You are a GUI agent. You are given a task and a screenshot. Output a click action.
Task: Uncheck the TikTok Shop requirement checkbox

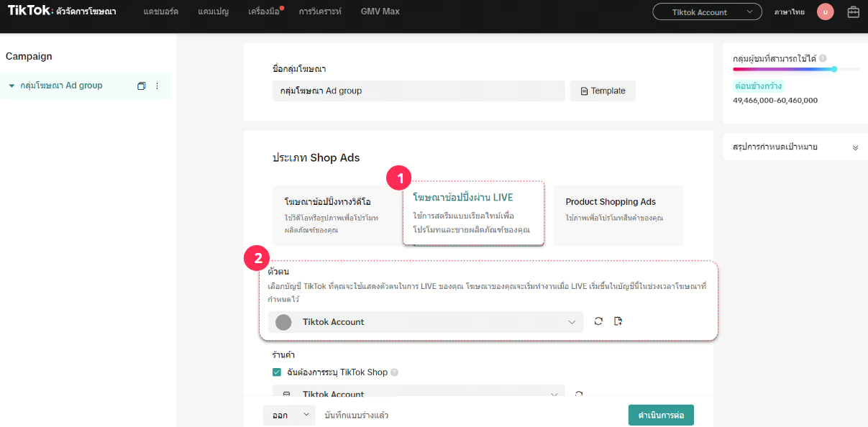(x=277, y=372)
